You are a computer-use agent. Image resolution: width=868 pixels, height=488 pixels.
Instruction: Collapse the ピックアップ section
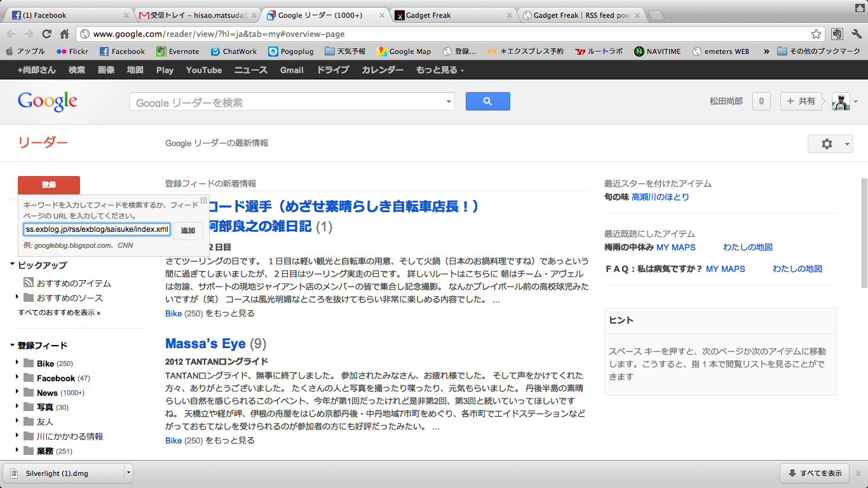point(12,264)
